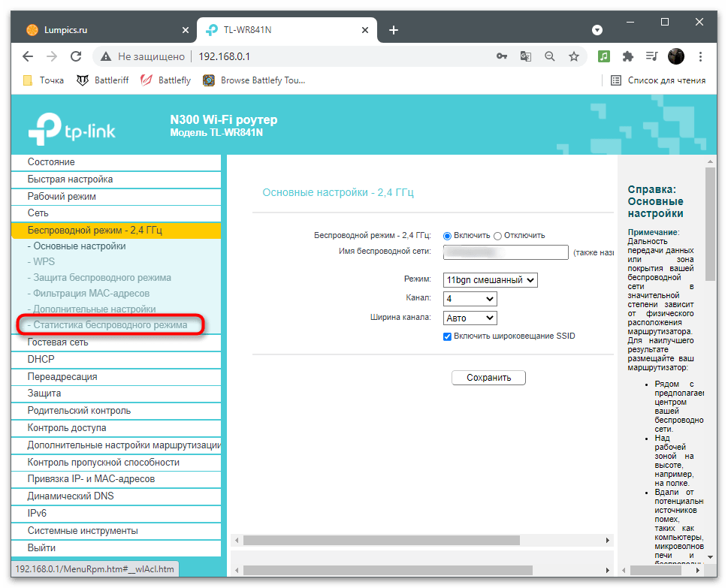The height and width of the screenshot is (588, 728).
Task: Click the tp-link logo
Action: pyautogui.click(x=71, y=128)
